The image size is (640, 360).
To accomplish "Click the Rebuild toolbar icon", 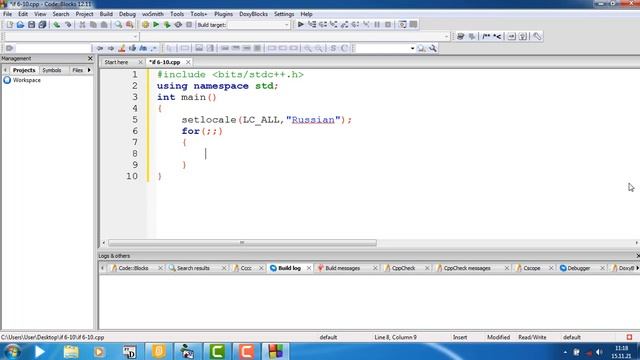I will click(178, 25).
